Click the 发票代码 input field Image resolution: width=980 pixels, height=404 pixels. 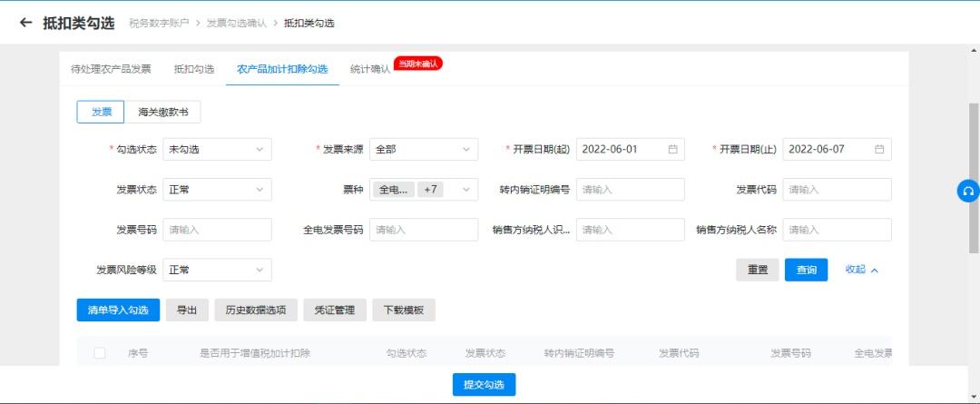837,190
